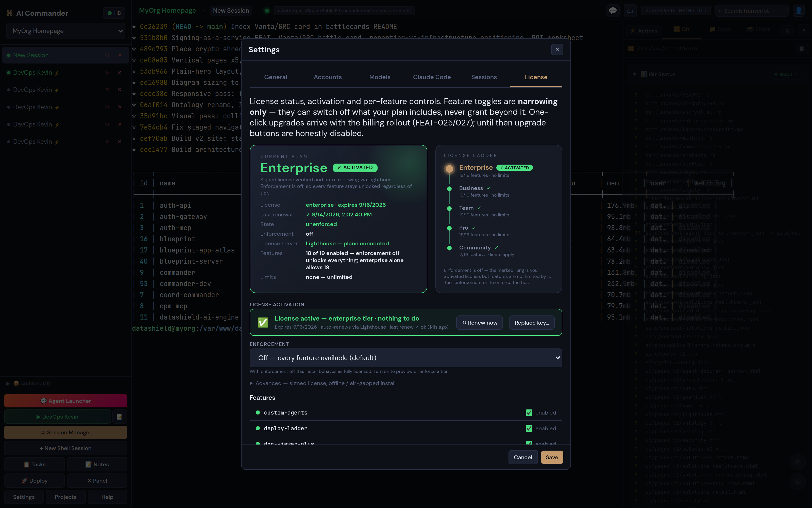
Task: Switch to the General settings tab
Action: [276, 77]
